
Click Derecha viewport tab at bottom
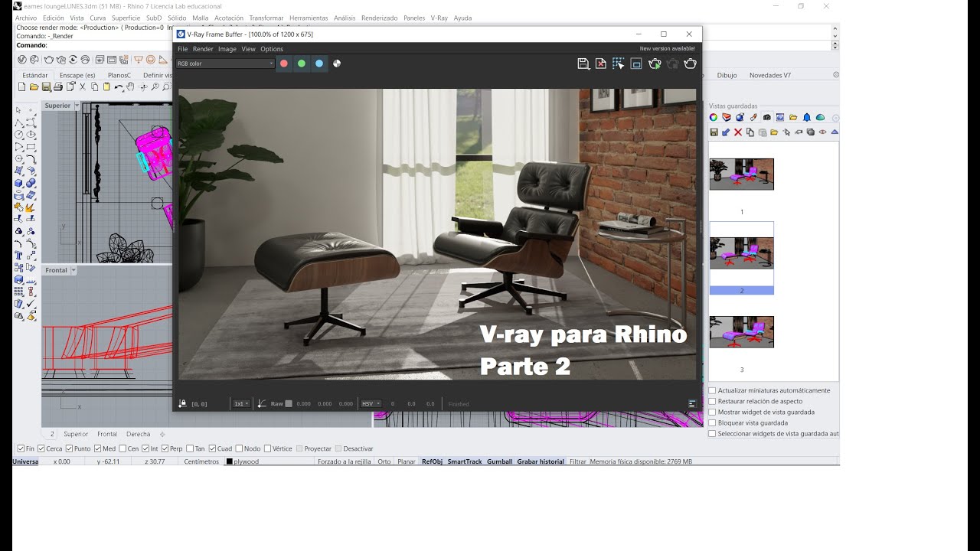tap(139, 434)
